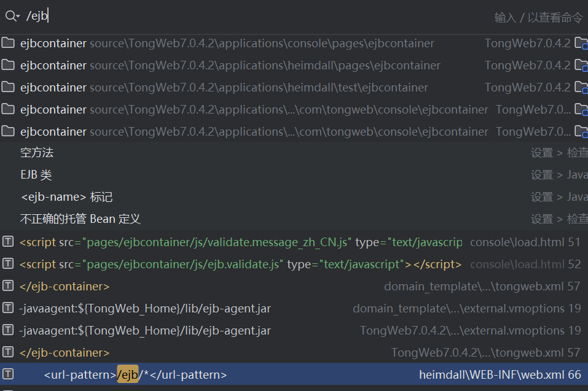Open </ejb-container> match in TongWeb7.0.4.2 tongweb.xml
Viewport: 588px width, 391px height.
pos(65,352)
